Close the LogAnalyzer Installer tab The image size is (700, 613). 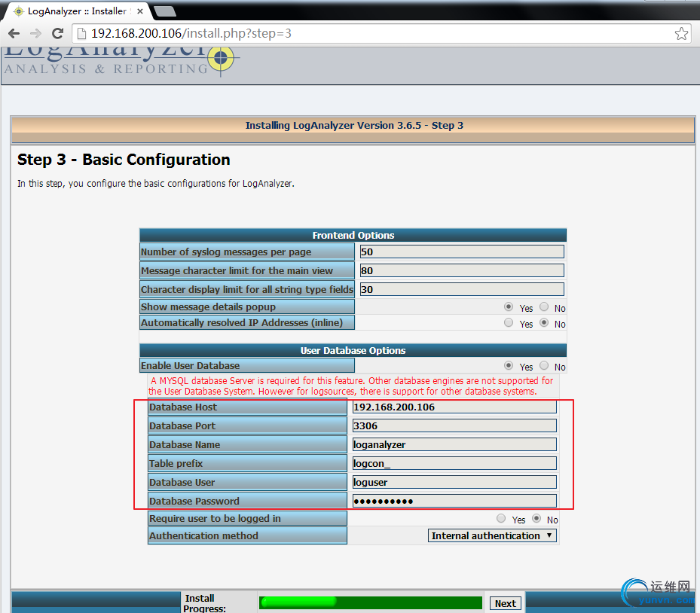click(x=140, y=11)
